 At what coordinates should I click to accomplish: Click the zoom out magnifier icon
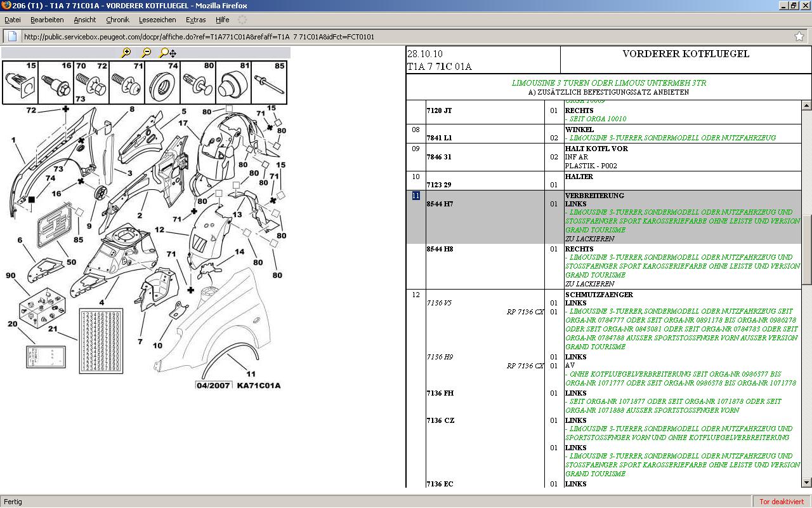point(146,53)
